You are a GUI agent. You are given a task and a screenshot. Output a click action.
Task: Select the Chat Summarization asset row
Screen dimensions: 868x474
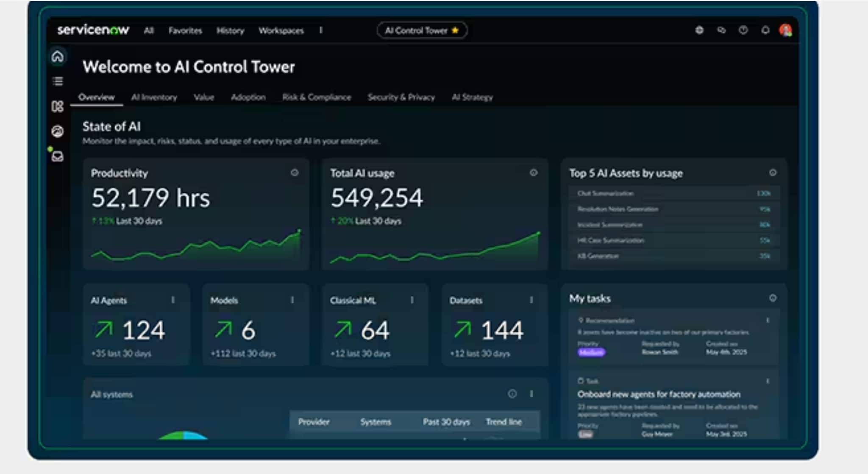pos(673,193)
